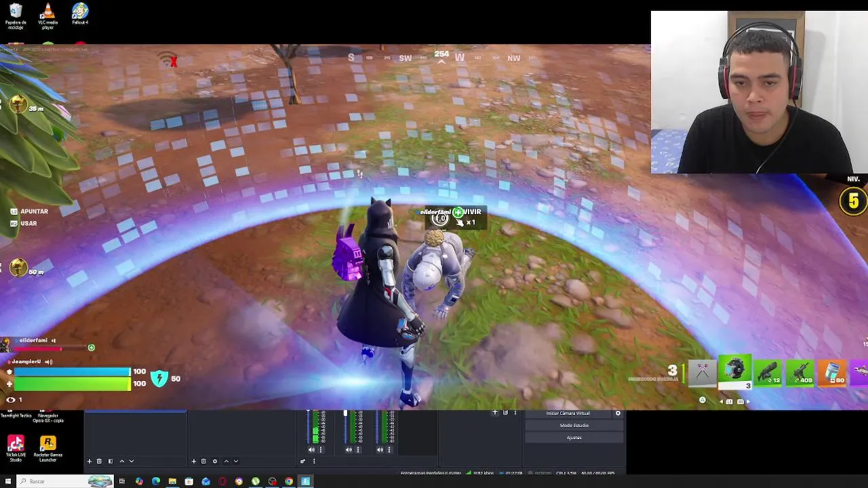Open the VLC media player desktop icon
Screen dimensions: 868x488
pyautogui.click(x=47, y=16)
